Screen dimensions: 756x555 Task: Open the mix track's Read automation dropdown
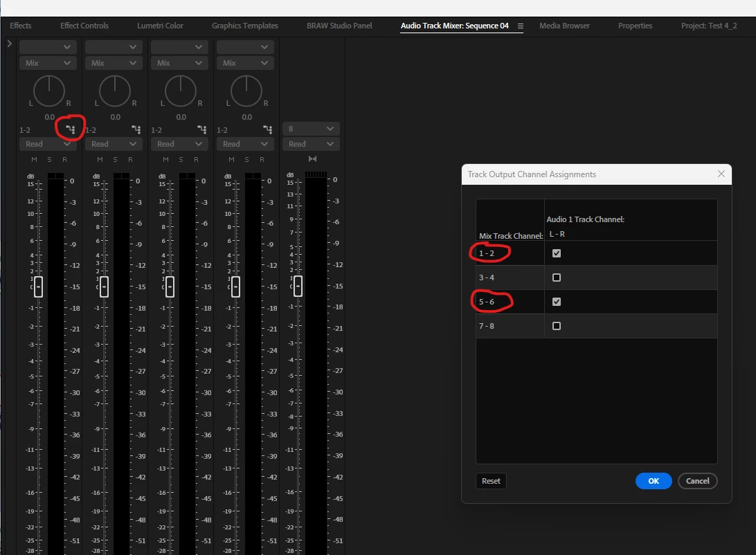[311, 144]
